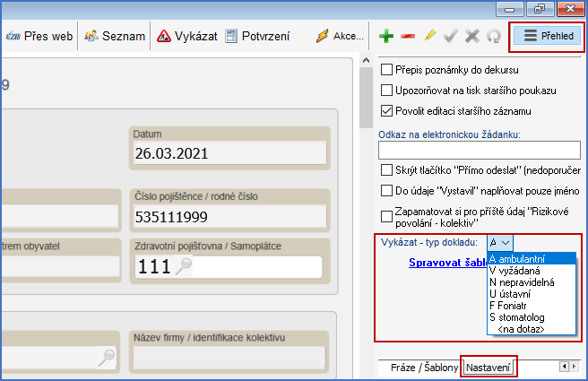588x381 pixels.
Task: Click the Vykázat warning icon button
Action: pos(186,36)
